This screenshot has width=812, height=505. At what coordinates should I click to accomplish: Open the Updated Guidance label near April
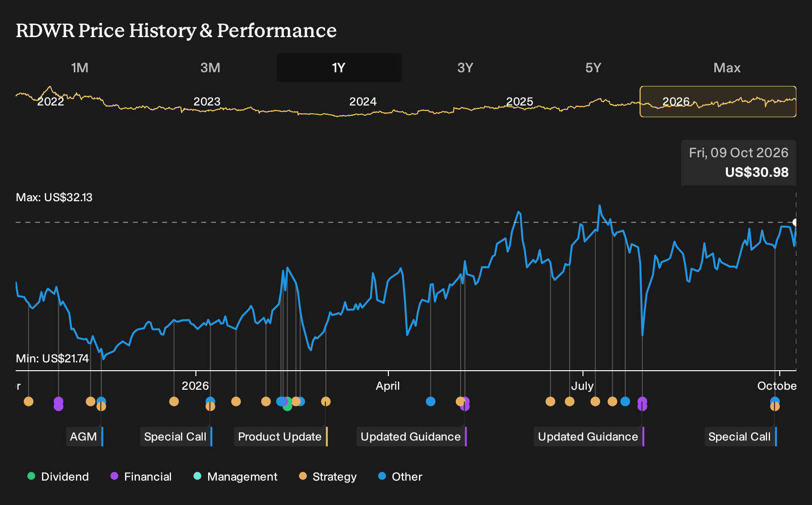coord(412,437)
